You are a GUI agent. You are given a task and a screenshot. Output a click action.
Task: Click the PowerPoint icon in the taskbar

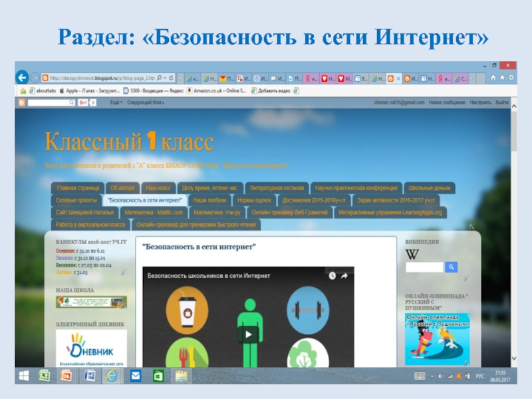(x=66, y=376)
